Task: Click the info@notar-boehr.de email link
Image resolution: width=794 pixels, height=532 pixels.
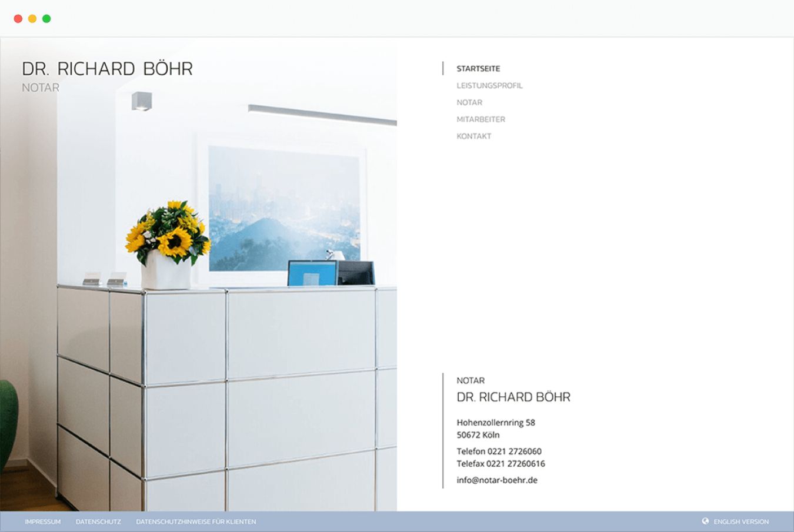Action: pyautogui.click(x=497, y=480)
